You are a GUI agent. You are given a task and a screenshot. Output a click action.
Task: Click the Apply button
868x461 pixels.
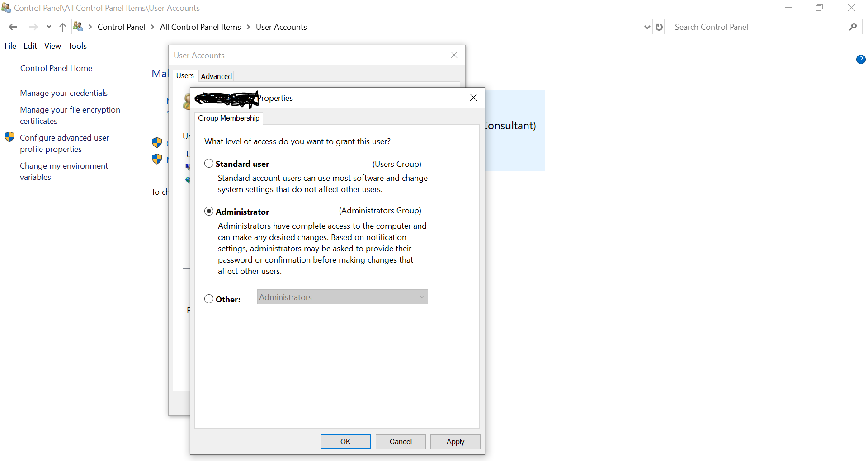point(455,442)
